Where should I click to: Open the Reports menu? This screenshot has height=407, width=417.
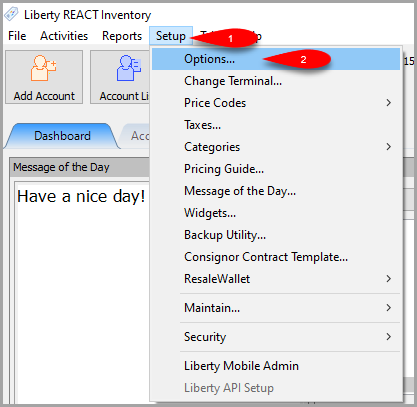122,36
